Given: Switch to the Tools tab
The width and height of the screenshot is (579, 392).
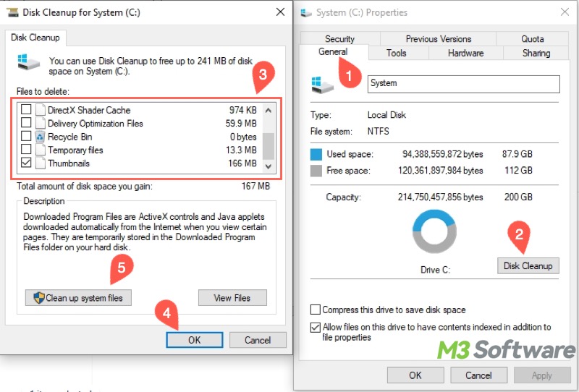Looking at the screenshot, I should point(396,53).
